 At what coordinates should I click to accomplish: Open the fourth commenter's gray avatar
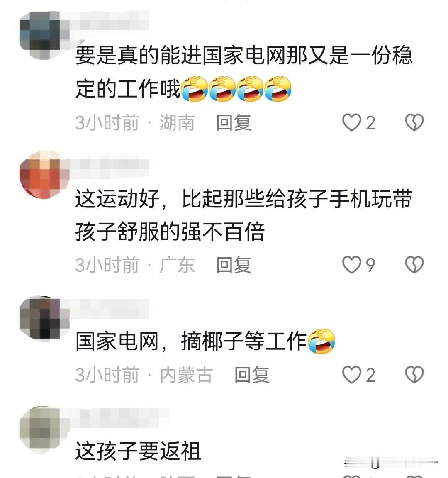pos(44,428)
